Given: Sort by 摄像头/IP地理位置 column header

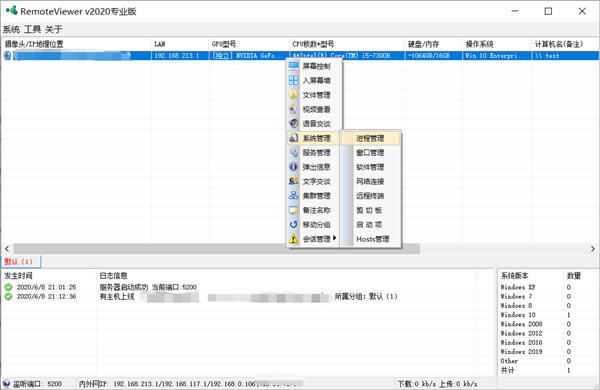Looking at the screenshot, I should pyautogui.click(x=77, y=44).
